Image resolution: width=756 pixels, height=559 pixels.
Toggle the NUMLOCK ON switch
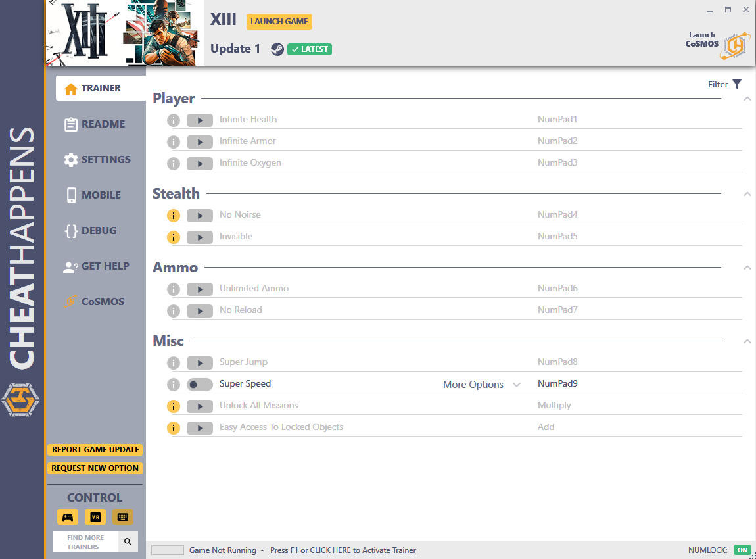click(742, 550)
